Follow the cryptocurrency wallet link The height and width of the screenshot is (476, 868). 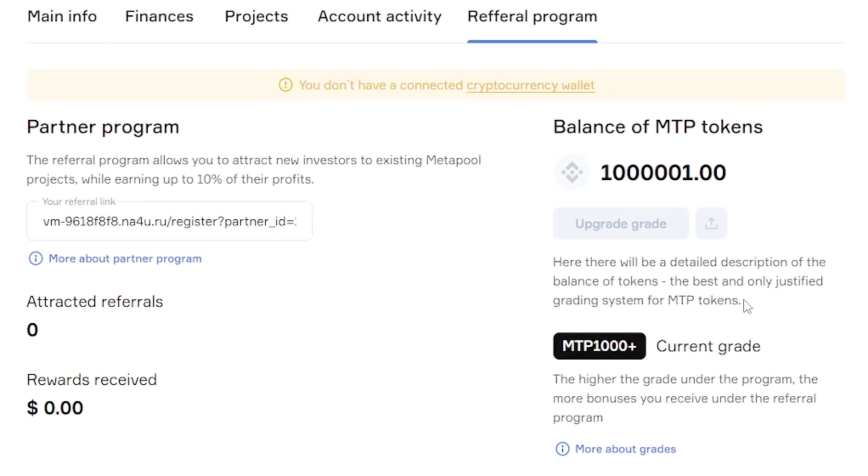pyautogui.click(x=530, y=85)
